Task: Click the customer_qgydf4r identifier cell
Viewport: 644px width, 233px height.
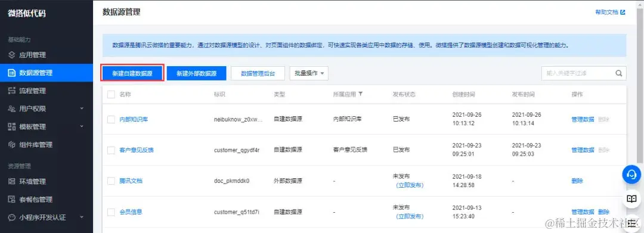Action: (x=237, y=150)
